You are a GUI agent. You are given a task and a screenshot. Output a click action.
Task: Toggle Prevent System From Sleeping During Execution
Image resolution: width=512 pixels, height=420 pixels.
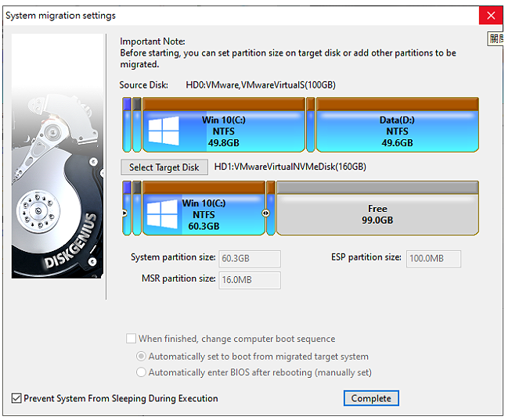click(114, 398)
